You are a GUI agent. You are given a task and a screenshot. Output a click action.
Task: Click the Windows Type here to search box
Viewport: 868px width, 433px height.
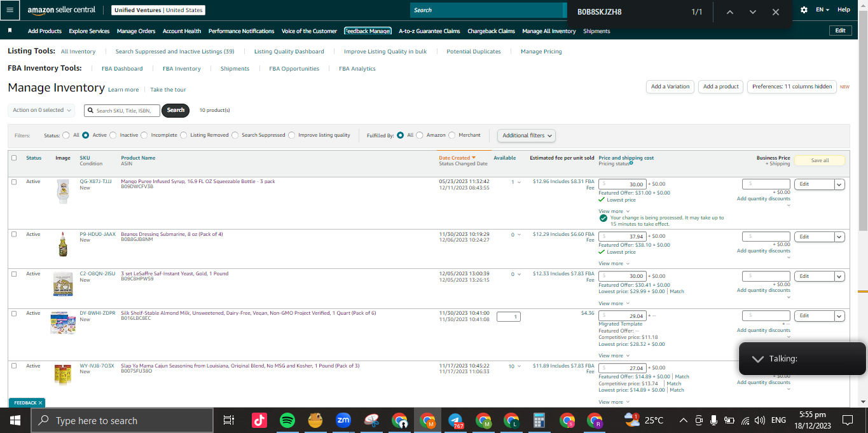pyautogui.click(x=121, y=420)
